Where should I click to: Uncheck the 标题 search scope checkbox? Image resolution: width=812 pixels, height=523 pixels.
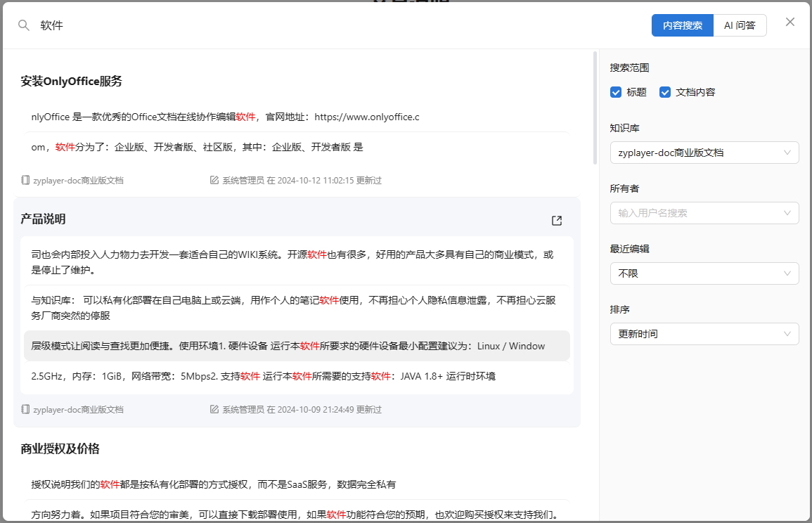point(616,92)
